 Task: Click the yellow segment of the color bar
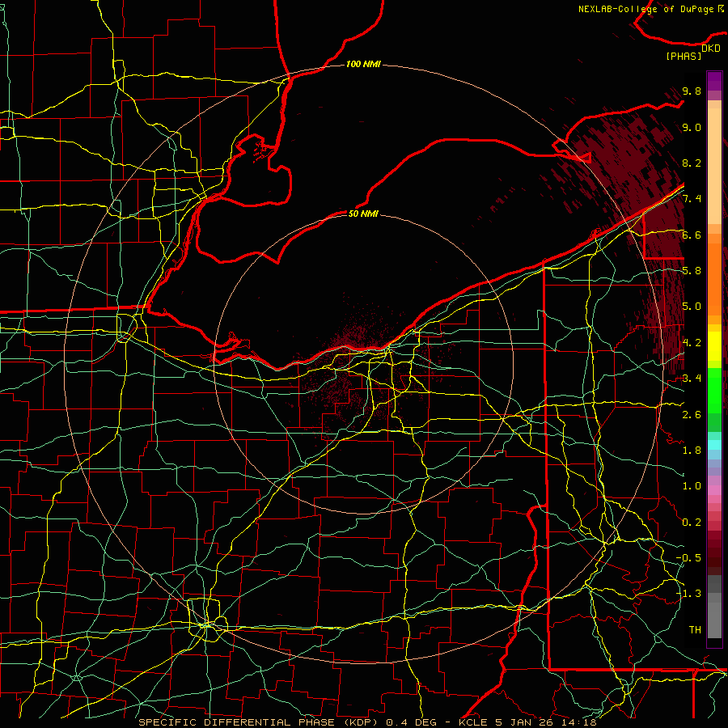point(714,346)
